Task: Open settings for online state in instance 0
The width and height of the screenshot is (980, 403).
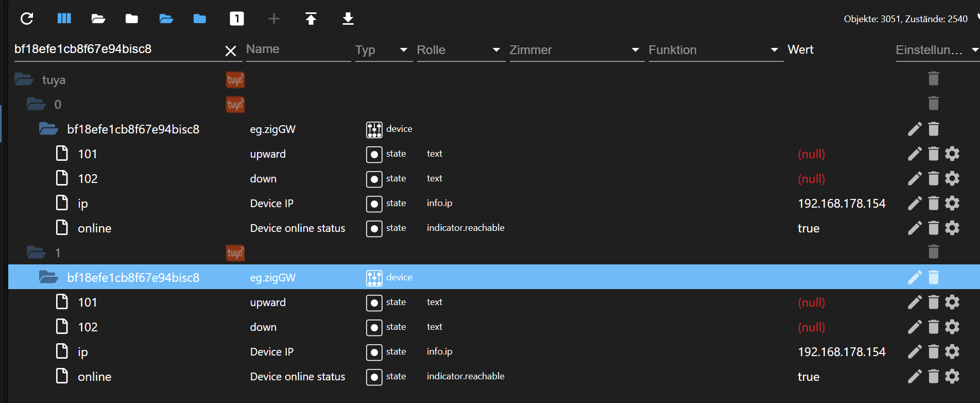Action: [952, 228]
